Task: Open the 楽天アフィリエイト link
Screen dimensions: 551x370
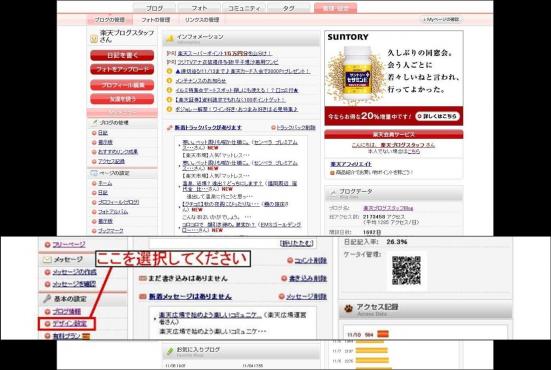Action: point(351,164)
